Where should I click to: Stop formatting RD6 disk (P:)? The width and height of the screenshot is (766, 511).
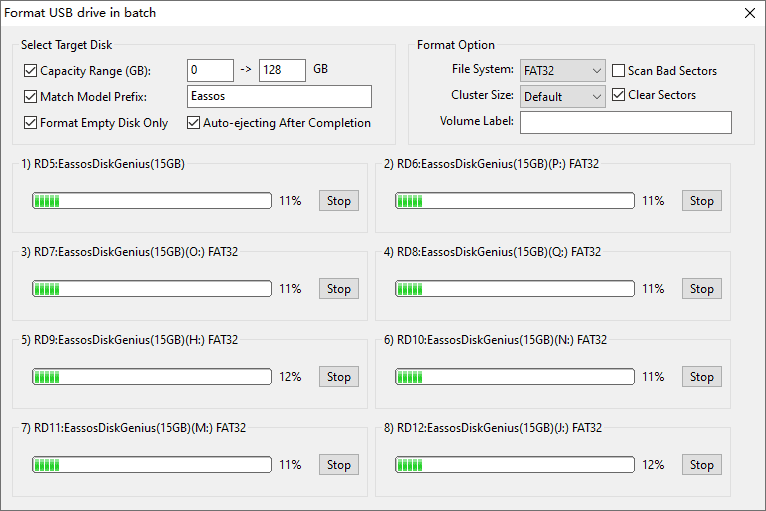702,201
